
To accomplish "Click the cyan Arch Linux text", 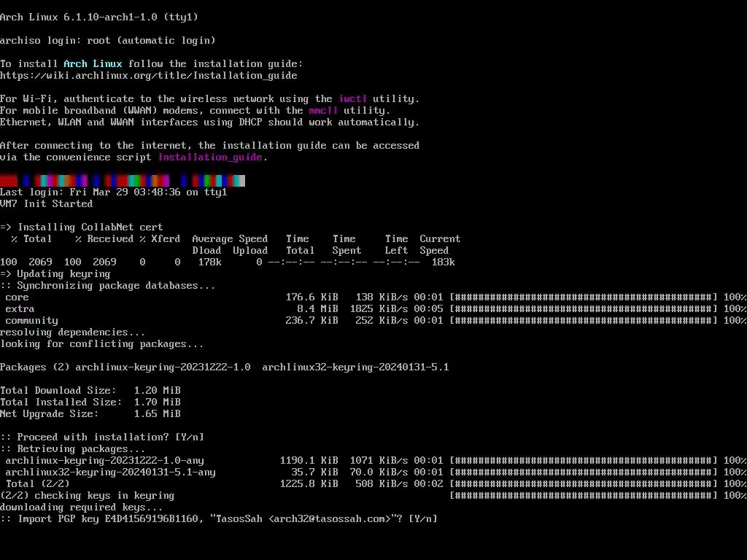I will pyautogui.click(x=93, y=64).
